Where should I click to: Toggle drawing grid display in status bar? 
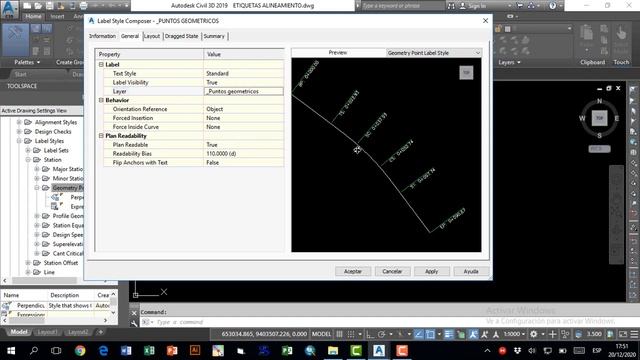[339, 334]
